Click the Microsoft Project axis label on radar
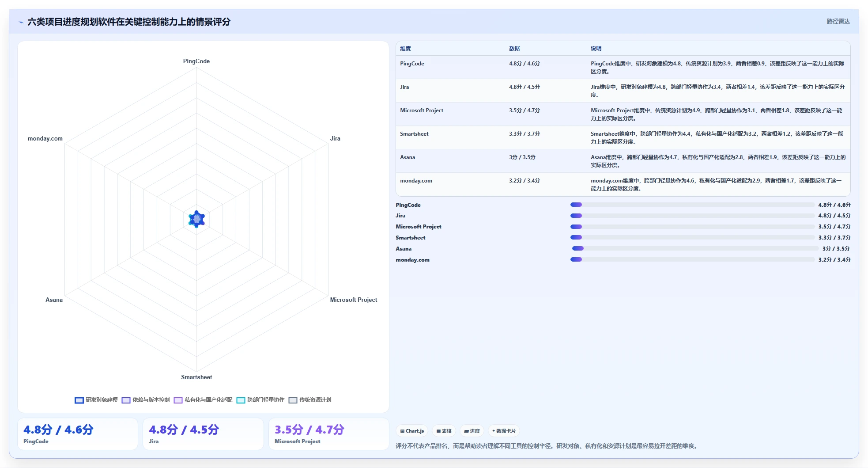The height and width of the screenshot is (468, 868). 354,300
